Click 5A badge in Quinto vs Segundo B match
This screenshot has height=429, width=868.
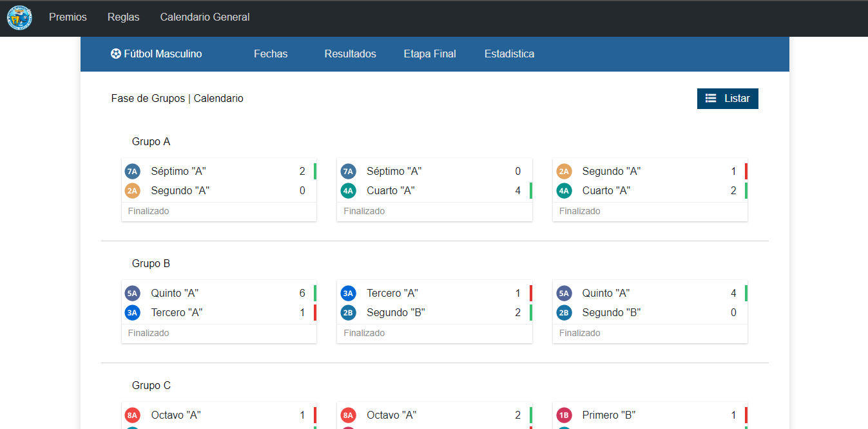pyautogui.click(x=564, y=294)
